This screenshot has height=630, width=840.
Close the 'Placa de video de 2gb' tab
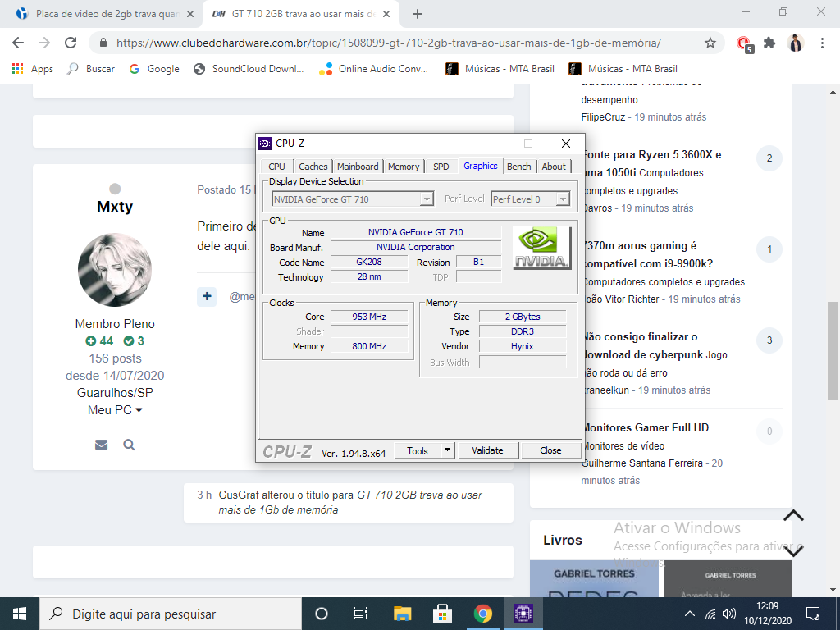point(189,14)
